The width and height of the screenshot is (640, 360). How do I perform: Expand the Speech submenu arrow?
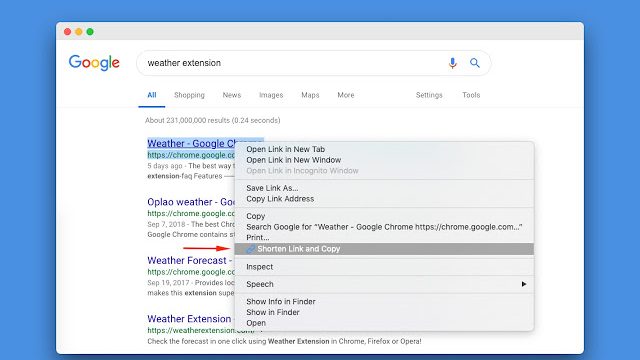pyautogui.click(x=524, y=284)
